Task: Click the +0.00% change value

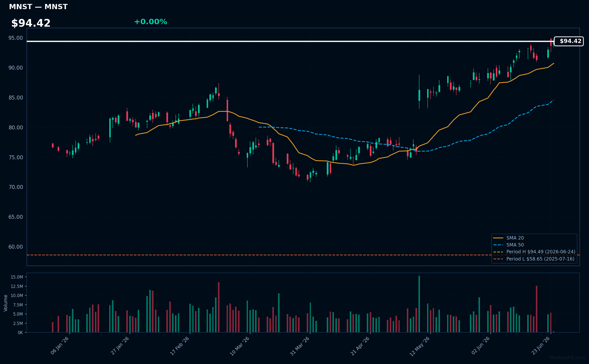Action: [x=151, y=22]
